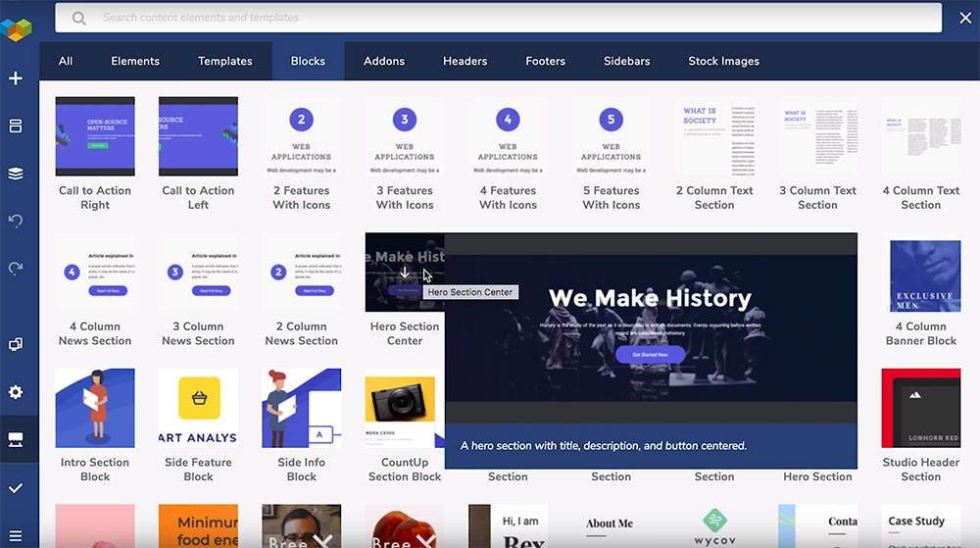Click the download arrow on Hero Section Center

coord(405,273)
